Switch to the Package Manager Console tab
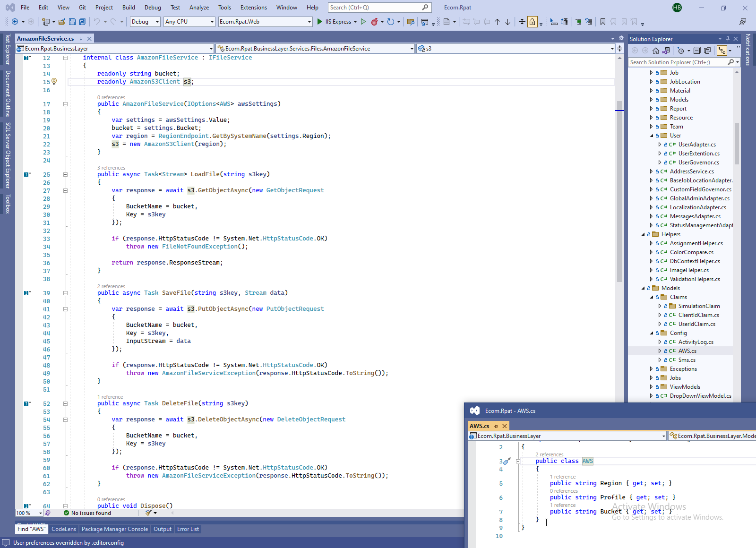The width and height of the screenshot is (756, 548). point(114,529)
